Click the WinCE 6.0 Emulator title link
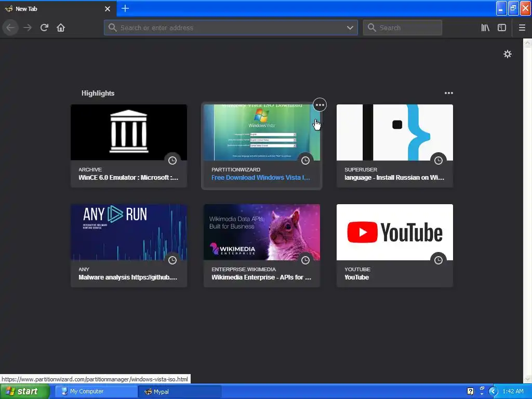This screenshot has height=399, width=532. tap(128, 178)
